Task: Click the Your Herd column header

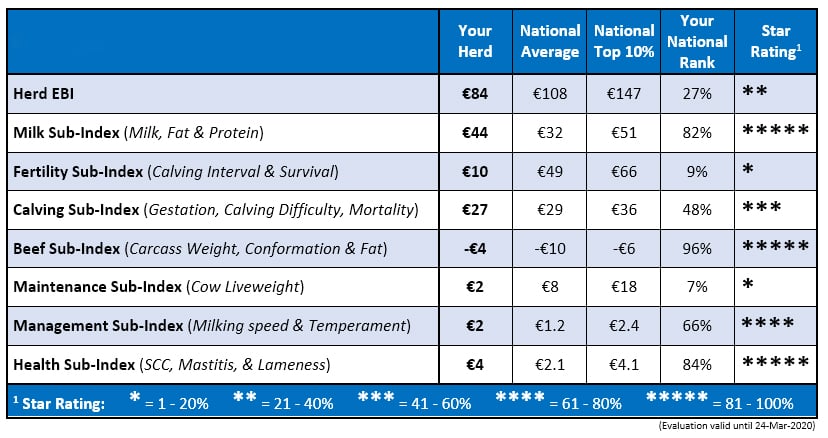Action: click(x=475, y=41)
